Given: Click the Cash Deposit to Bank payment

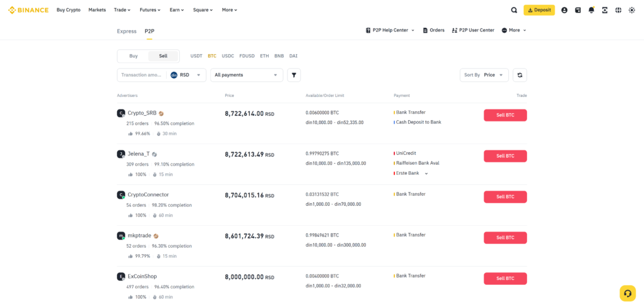Looking at the screenshot, I should coord(418,122).
